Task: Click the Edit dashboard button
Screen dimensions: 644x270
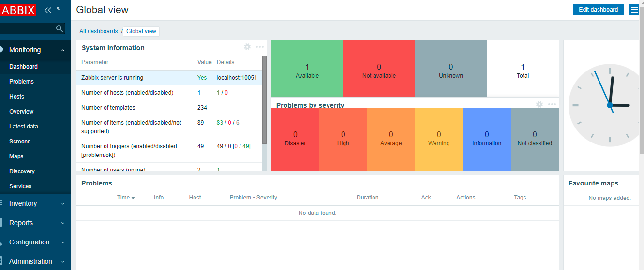Action: click(x=599, y=10)
